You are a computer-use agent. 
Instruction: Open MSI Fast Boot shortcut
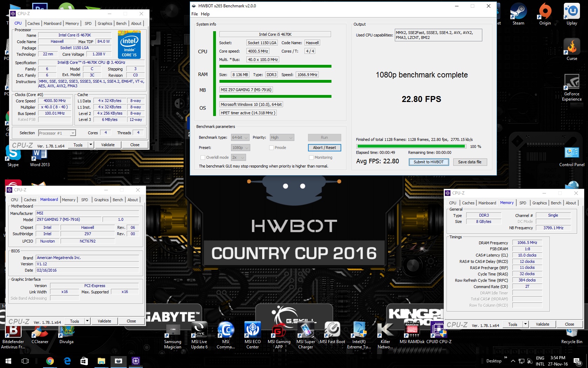click(x=332, y=333)
